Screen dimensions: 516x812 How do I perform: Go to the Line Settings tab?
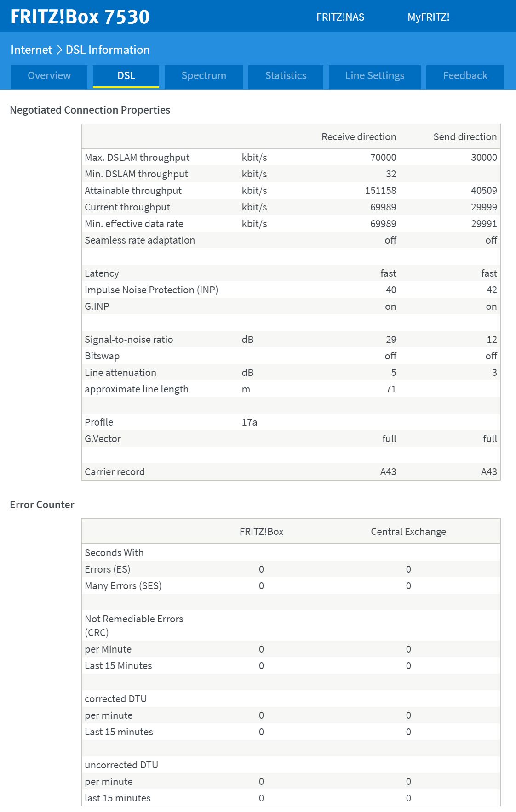(374, 76)
